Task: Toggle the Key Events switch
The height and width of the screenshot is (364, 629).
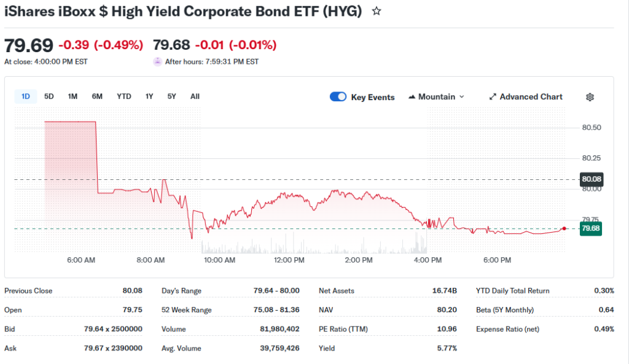Action: pos(338,97)
